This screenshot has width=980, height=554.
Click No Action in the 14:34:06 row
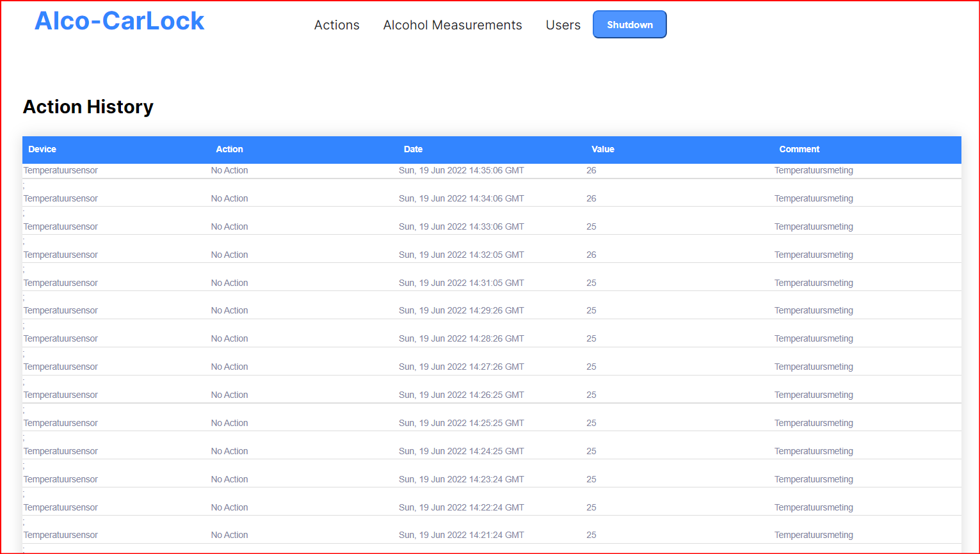click(229, 198)
